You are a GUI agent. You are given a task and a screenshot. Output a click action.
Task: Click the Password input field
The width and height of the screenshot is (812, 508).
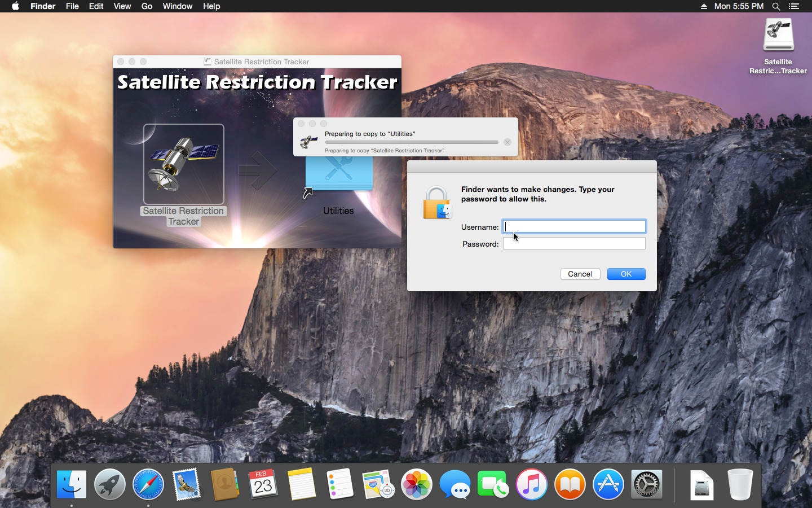[x=574, y=243]
